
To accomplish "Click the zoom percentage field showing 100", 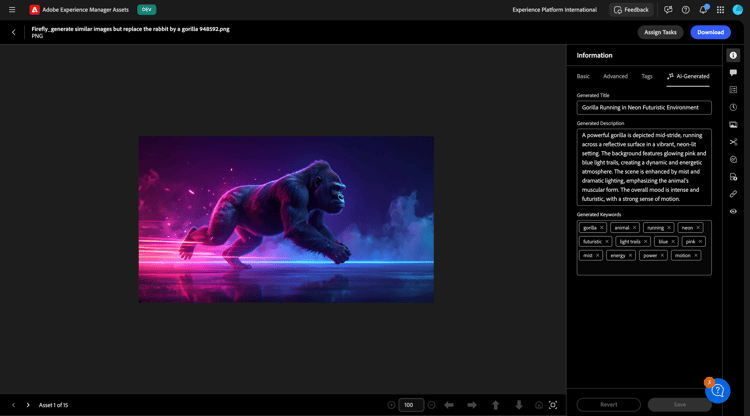I will [411, 405].
